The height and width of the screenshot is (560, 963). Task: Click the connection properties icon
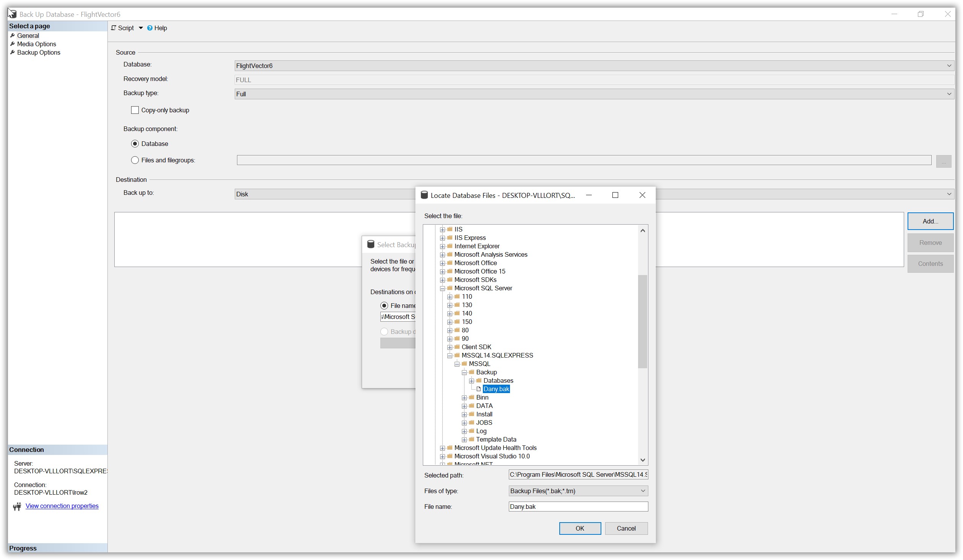17,507
